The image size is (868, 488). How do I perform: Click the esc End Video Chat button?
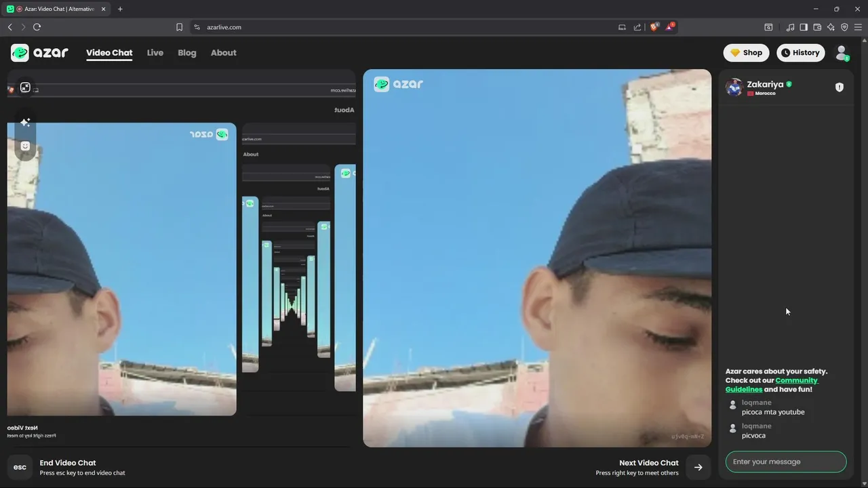(x=20, y=467)
